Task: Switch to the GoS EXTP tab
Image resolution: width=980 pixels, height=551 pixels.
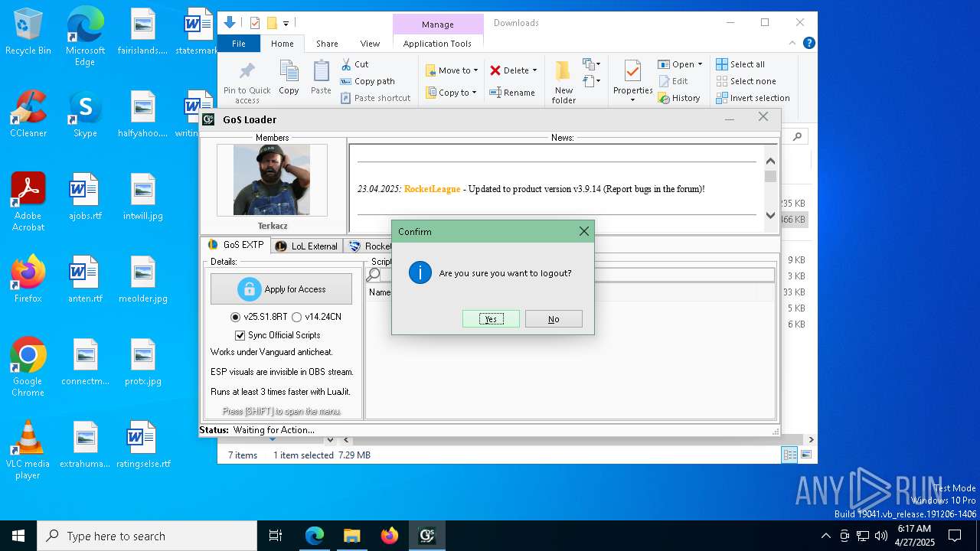Action: [x=236, y=246]
